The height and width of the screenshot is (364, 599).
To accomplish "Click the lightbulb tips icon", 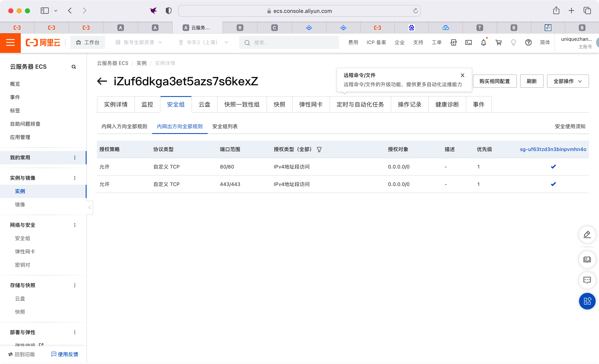I will pyautogui.click(x=513, y=43).
